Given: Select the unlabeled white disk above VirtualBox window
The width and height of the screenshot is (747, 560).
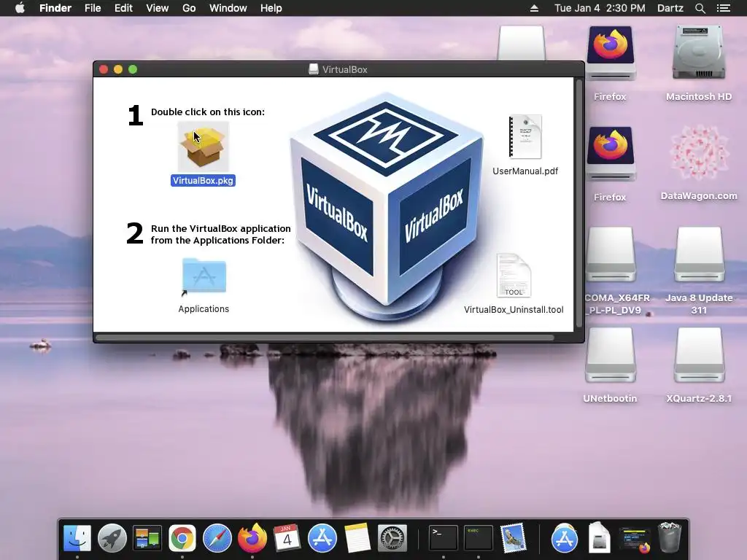Looking at the screenshot, I should click(521, 43).
